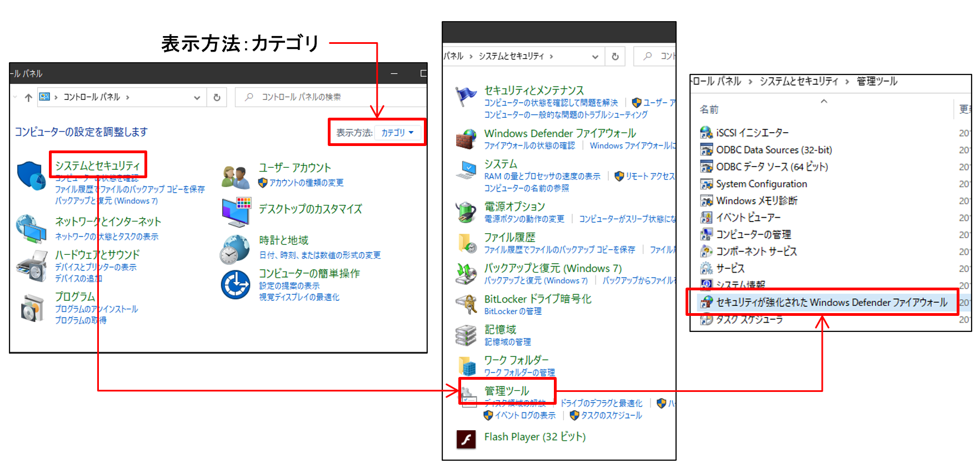
Task: Click the システムとセキュリティ shield icon
Action: pyautogui.click(x=31, y=176)
